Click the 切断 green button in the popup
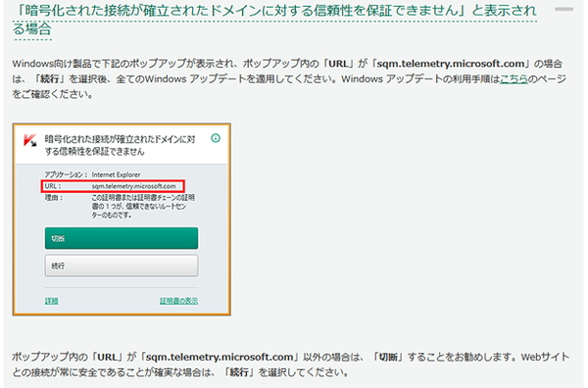This screenshot has height=388, width=588. (122, 238)
